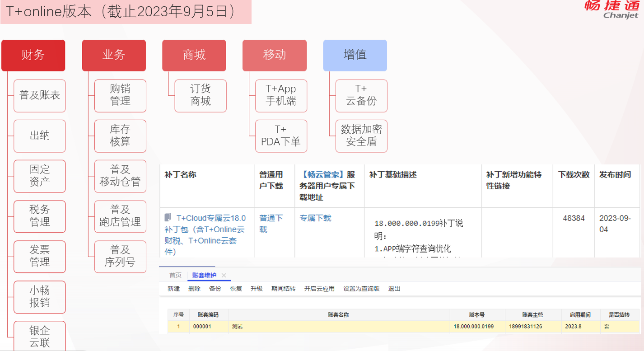Select the 出纳 module box
Viewport: 644px width, 351px height.
[40, 136]
